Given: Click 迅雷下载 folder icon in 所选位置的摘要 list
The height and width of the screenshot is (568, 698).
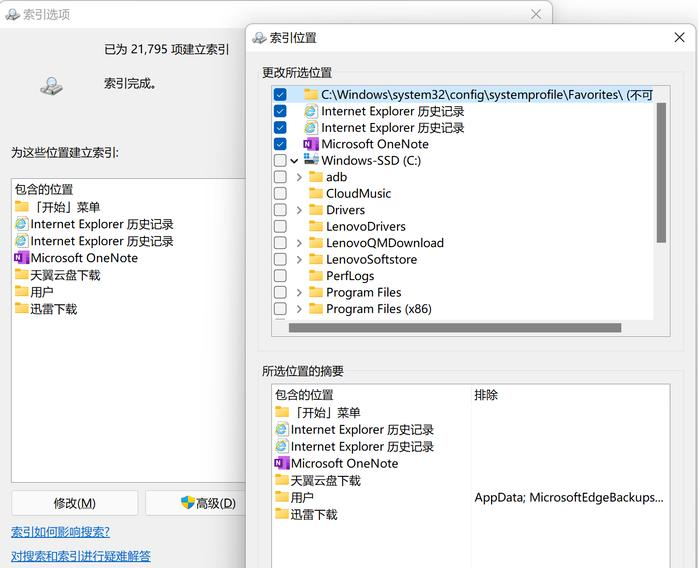Looking at the screenshot, I should (x=282, y=514).
